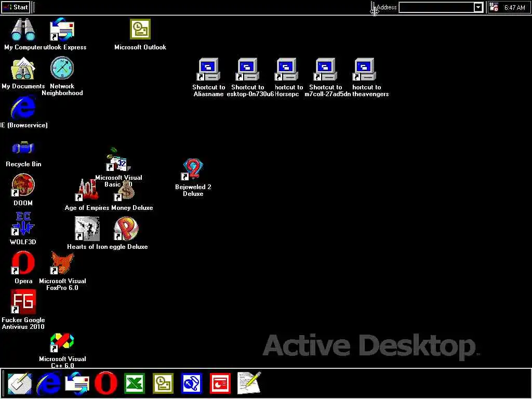532x399 pixels.
Task: Launch Outlook Express from bottom toolbar
Action: tap(77, 383)
